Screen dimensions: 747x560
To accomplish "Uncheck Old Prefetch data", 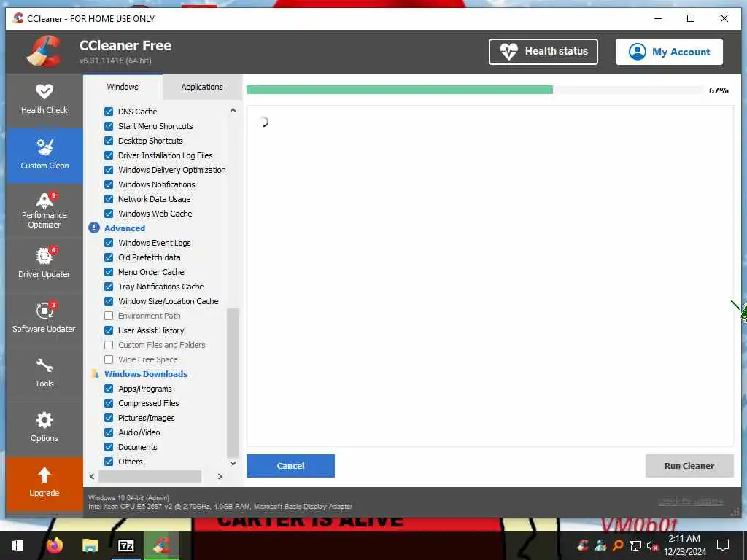I will 109,257.
